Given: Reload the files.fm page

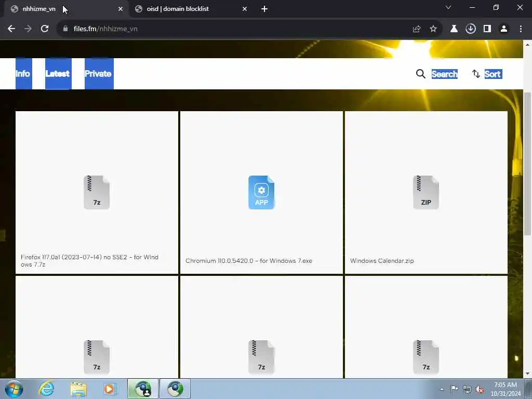Looking at the screenshot, I should (x=45, y=29).
